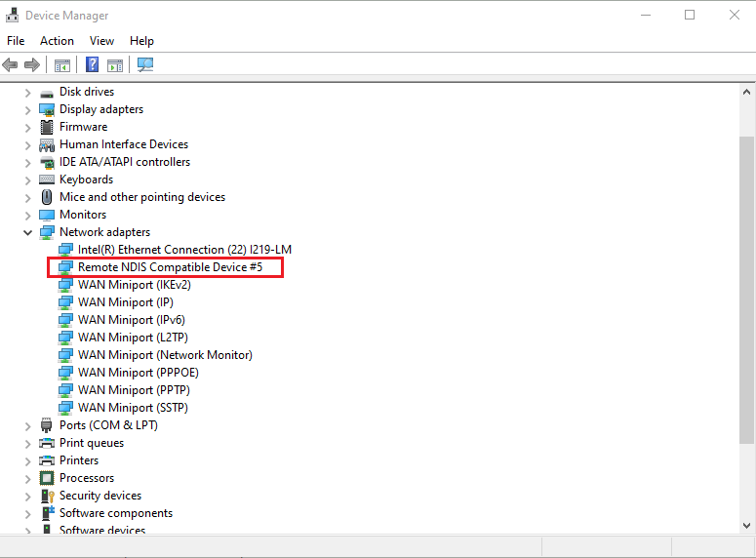This screenshot has height=558, width=756.
Task: Select Intel(R) Ethernet Connection (22) I219-LM
Action: click(184, 250)
